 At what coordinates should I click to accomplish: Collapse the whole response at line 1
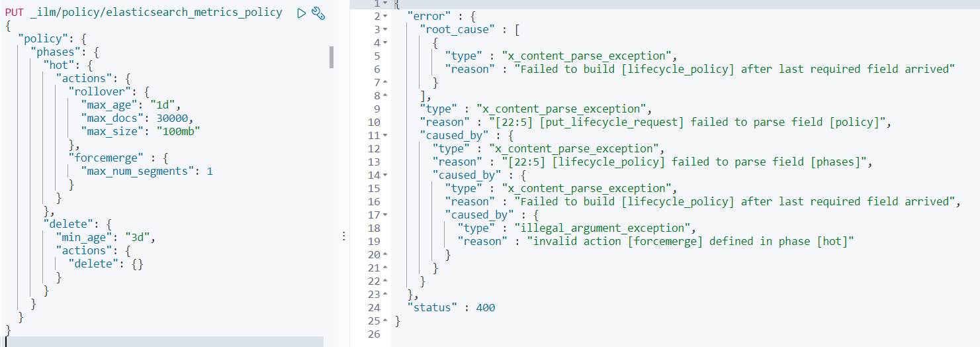click(x=385, y=3)
